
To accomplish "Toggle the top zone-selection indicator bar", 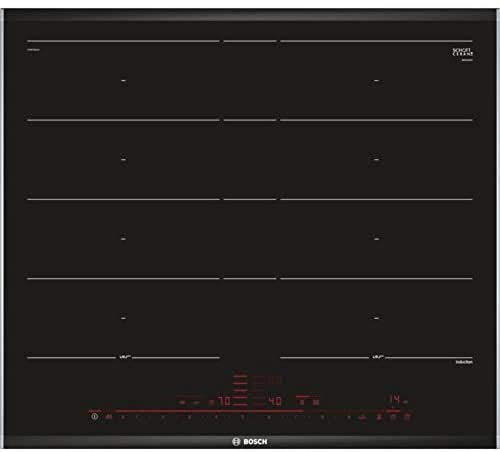I will [240, 376].
